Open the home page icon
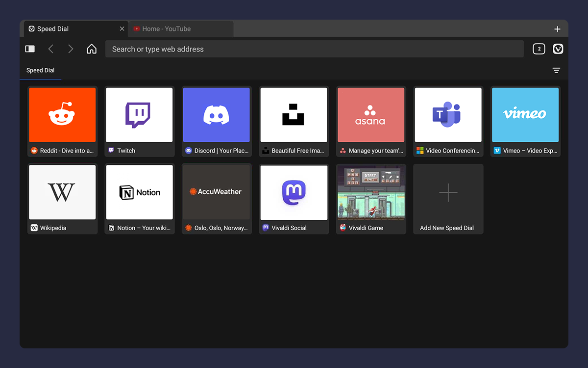Viewport: 588px width, 368px height. [91, 49]
